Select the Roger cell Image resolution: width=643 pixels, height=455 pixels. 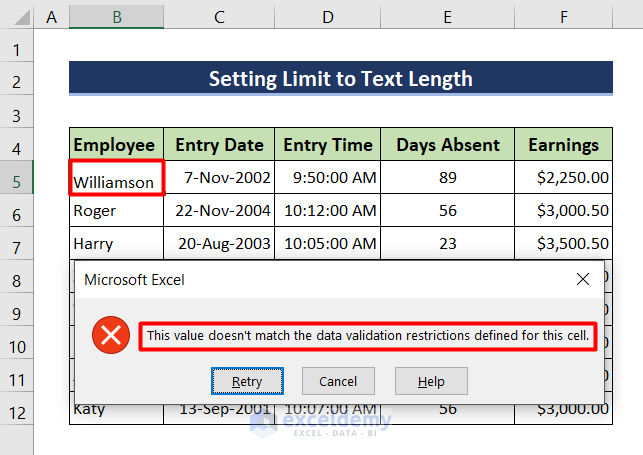click(x=116, y=211)
